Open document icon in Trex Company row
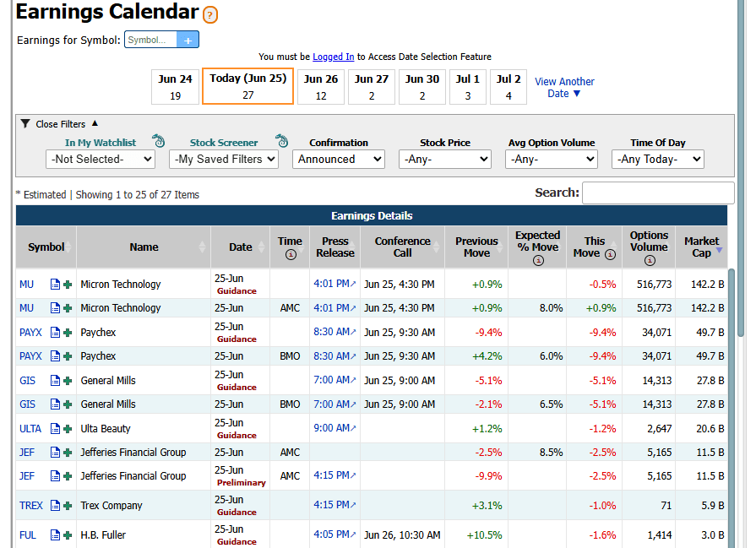 56,506
